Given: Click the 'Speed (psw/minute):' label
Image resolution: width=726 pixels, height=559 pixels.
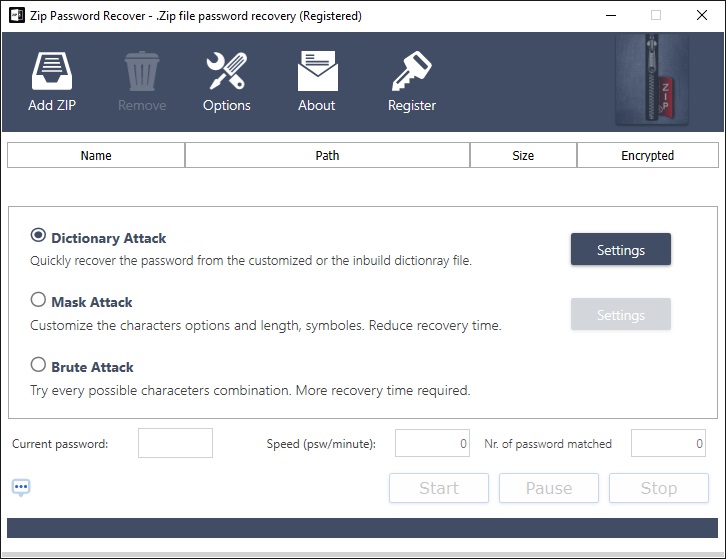Looking at the screenshot, I should pyautogui.click(x=321, y=444).
